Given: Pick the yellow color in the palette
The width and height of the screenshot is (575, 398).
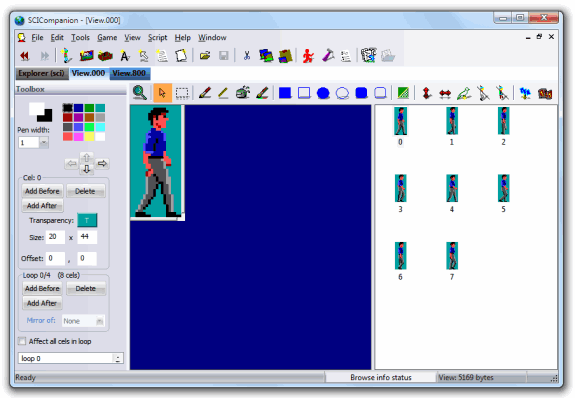Looking at the screenshot, I should pyautogui.click(x=89, y=136).
